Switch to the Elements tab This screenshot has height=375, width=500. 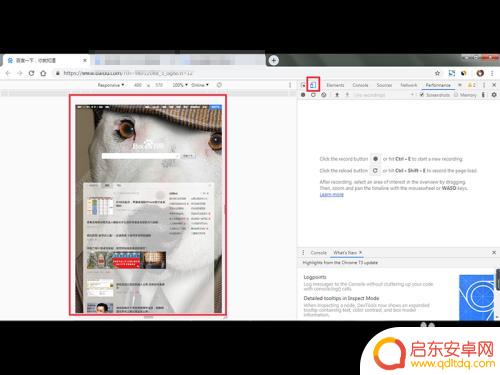(335, 85)
